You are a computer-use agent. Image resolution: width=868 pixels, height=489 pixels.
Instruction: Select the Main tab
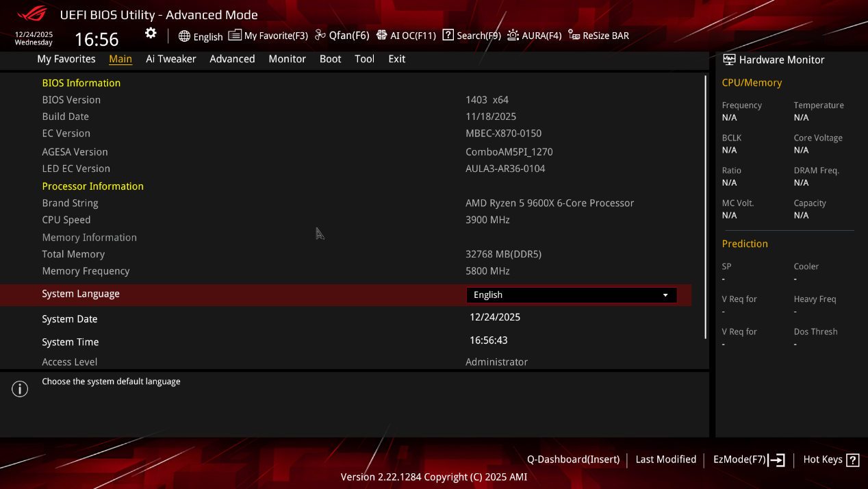point(120,59)
